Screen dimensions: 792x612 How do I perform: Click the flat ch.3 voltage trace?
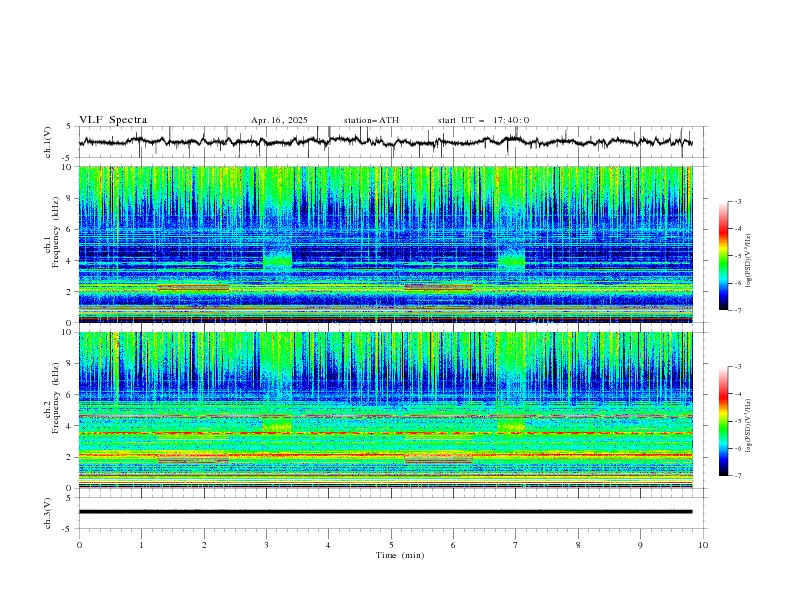386,512
